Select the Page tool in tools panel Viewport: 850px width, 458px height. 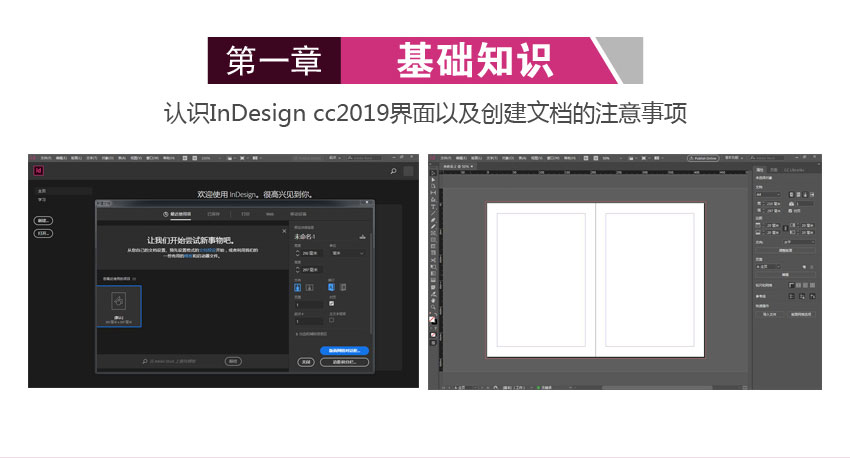[433, 186]
